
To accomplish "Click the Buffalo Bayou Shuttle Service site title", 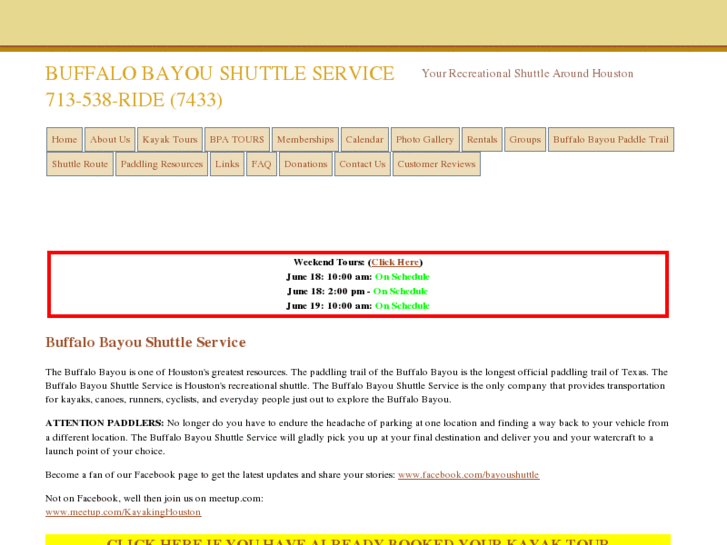I will tap(220, 74).
